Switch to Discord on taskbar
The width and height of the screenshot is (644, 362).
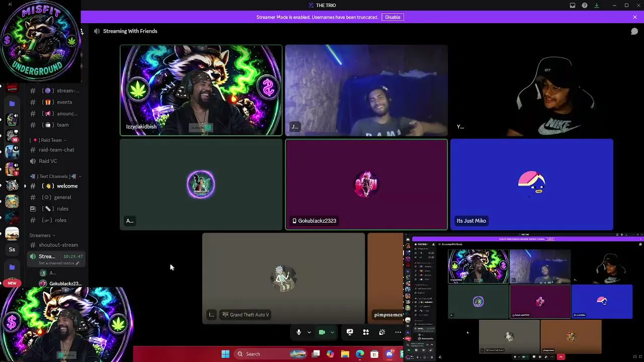[389, 354]
